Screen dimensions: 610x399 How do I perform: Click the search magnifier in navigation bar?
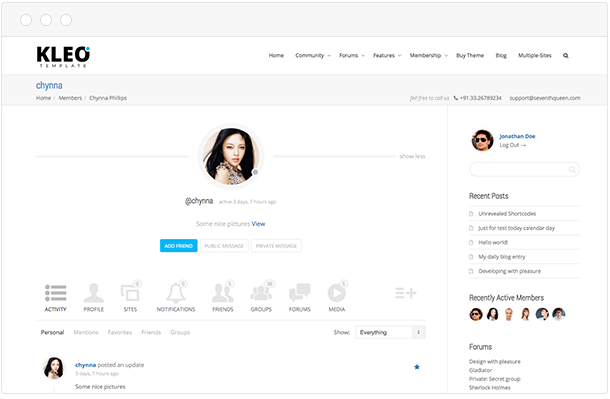pyautogui.click(x=566, y=56)
